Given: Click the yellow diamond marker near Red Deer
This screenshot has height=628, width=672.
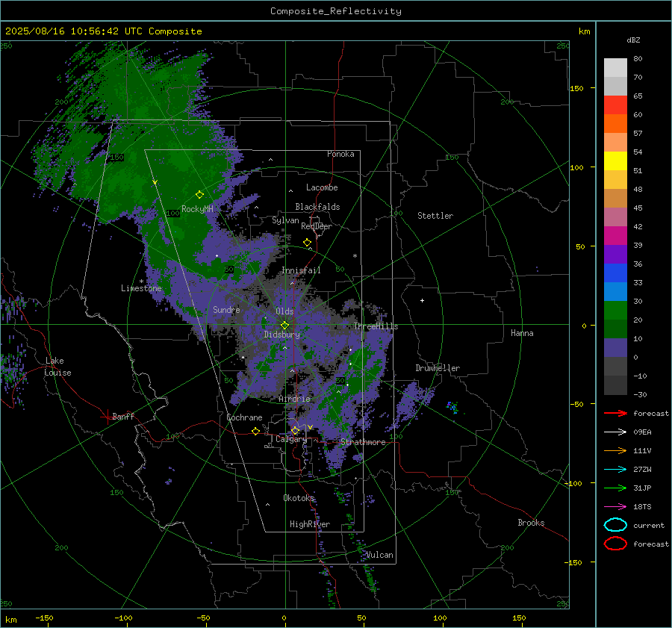Looking at the screenshot, I should point(307,243).
